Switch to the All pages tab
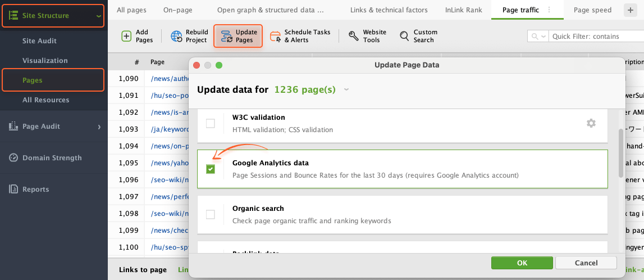This screenshot has height=280, width=644. pos(131,10)
